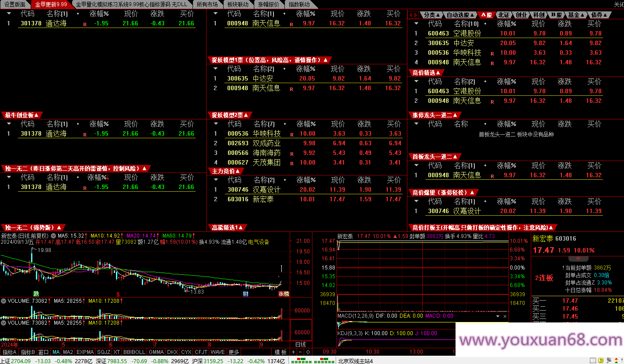Click the zoom-in plus button below the K-line chart
This screenshot has height=364, width=624.
click(x=294, y=352)
